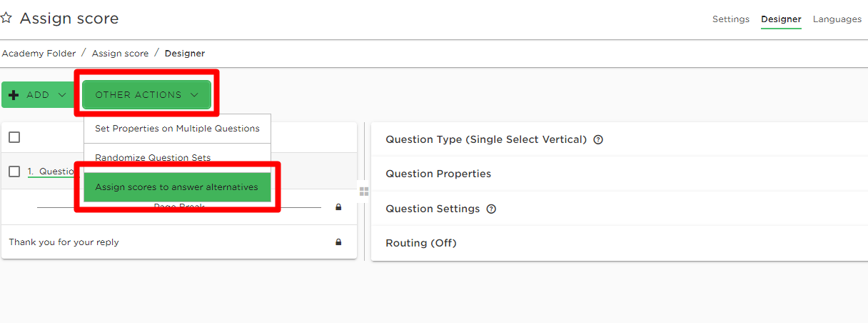
Task: Open the OTHER ACTIONS dropdown
Action: click(146, 95)
